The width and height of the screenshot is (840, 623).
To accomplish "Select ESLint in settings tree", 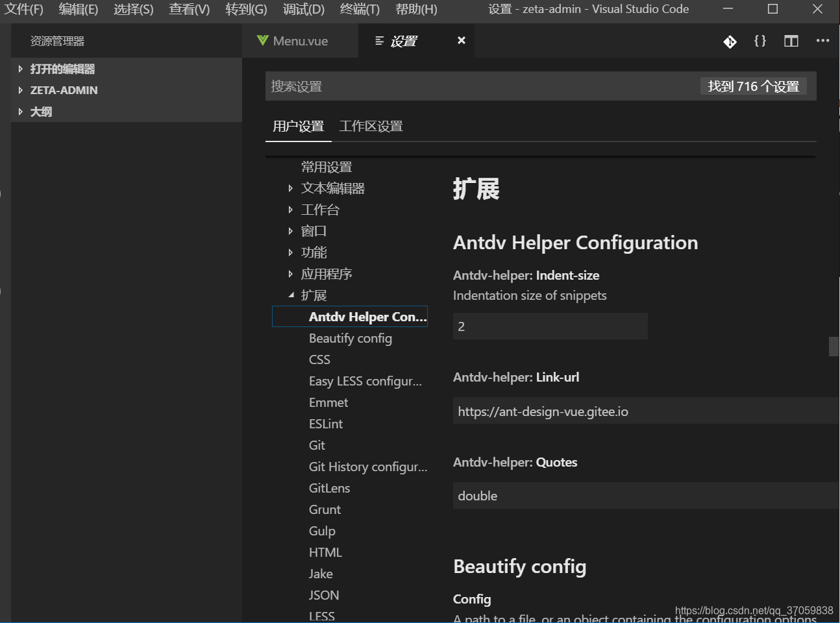I will (x=326, y=424).
